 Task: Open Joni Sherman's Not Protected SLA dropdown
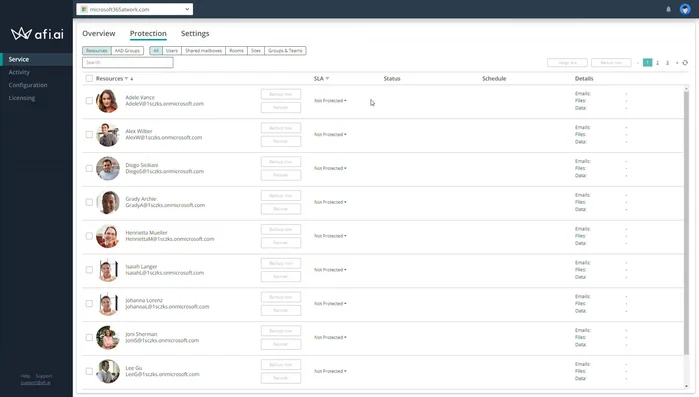click(330, 338)
